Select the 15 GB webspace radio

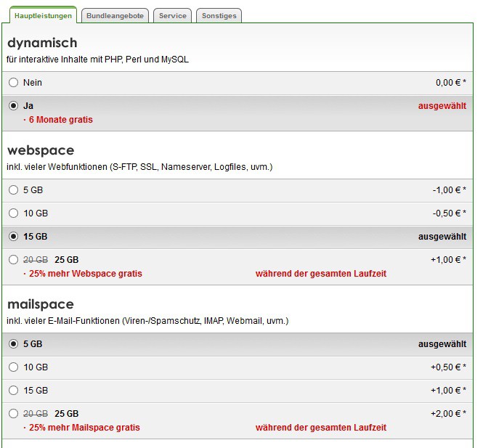pos(14,237)
